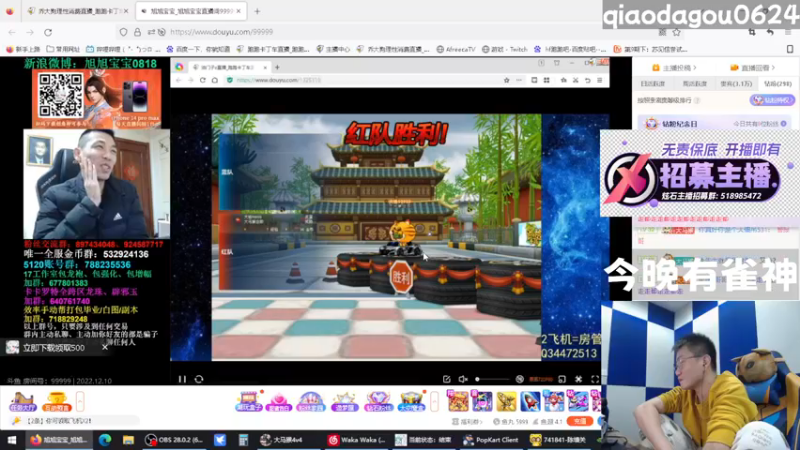Switch to web-fullscreen player mode
The height and width of the screenshot is (450, 800).
pos(579,379)
